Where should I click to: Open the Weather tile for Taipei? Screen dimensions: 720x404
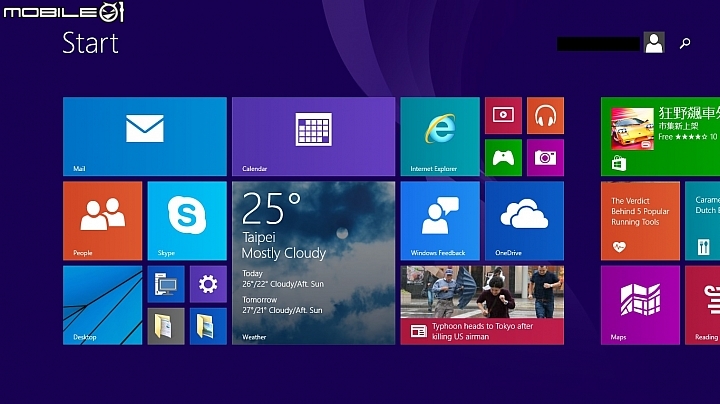[314, 263]
